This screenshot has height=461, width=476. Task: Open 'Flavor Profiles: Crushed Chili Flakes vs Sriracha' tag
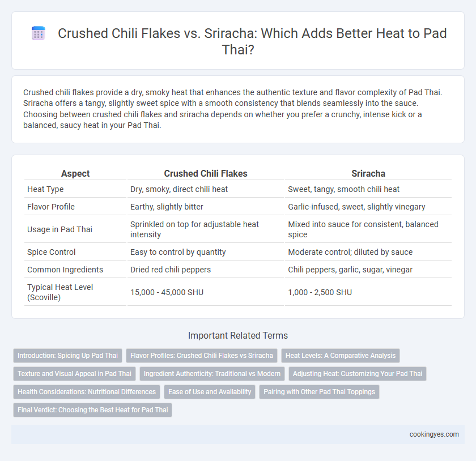tap(202, 356)
